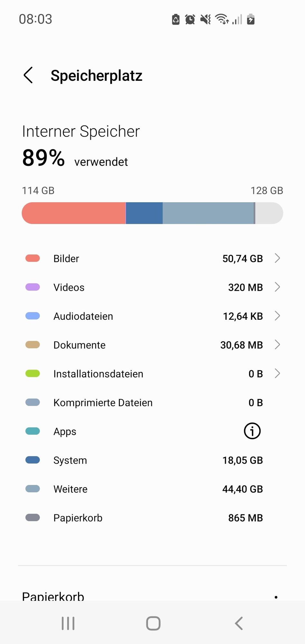Tap the Wi-Fi status icon
Screen dimensions: 305x644
tap(222, 19)
